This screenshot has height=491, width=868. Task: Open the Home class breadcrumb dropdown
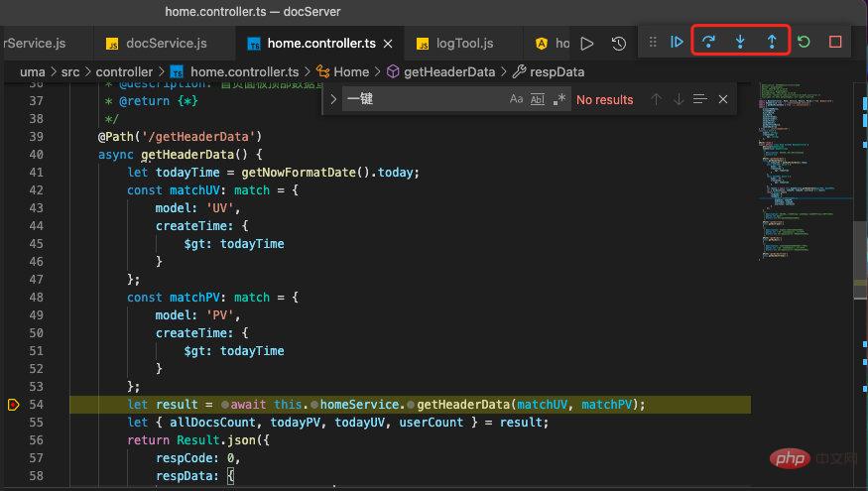tap(351, 71)
